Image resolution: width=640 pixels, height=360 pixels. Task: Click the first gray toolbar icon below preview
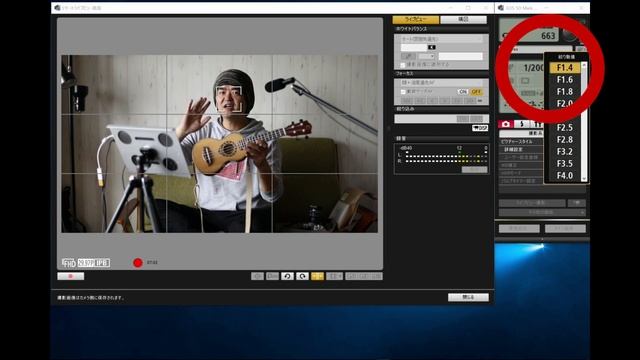click(x=257, y=276)
